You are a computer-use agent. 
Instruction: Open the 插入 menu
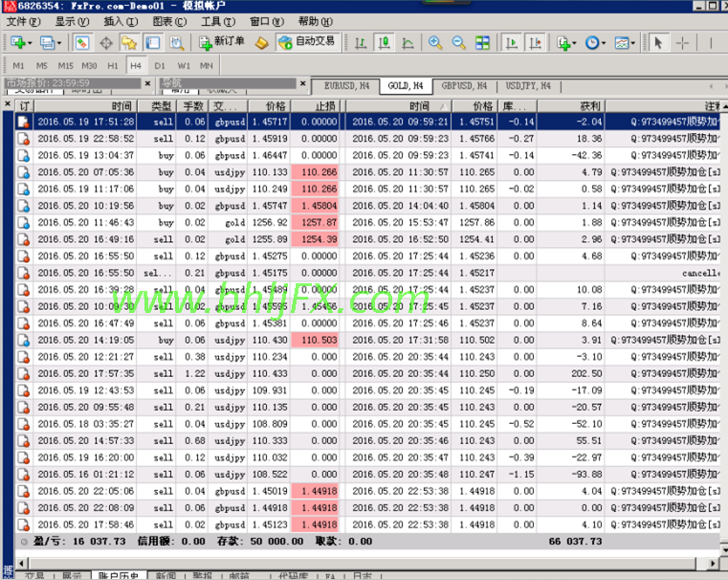click(121, 21)
